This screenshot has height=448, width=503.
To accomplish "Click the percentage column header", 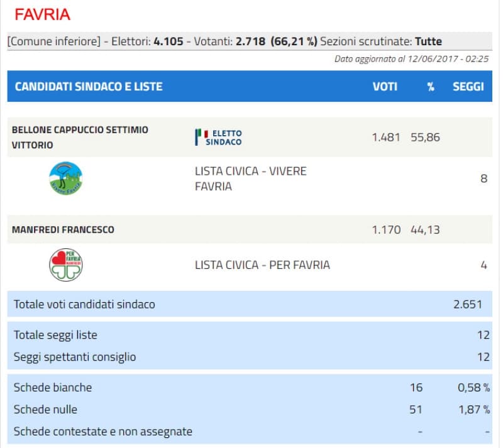I will tap(429, 86).
